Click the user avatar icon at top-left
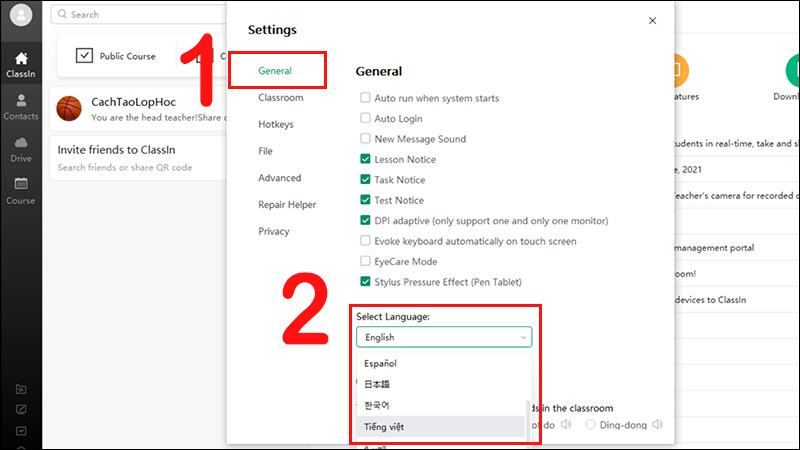This screenshot has width=800, height=450. pyautogui.click(x=21, y=15)
